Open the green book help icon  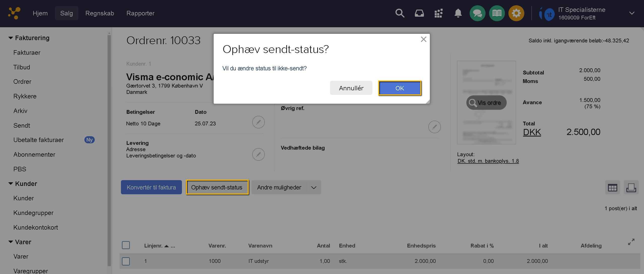point(497,13)
